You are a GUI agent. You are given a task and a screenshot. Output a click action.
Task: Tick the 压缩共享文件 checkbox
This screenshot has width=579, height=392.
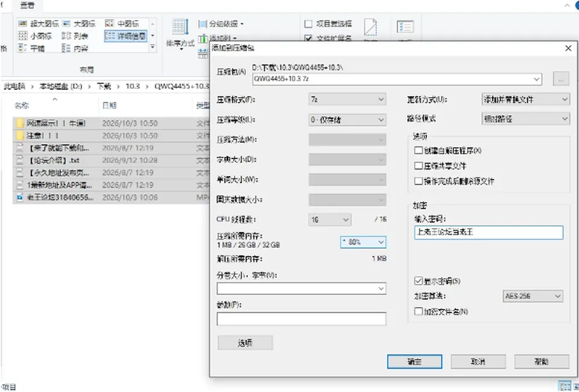pyautogui.click(x=419, y=166)
